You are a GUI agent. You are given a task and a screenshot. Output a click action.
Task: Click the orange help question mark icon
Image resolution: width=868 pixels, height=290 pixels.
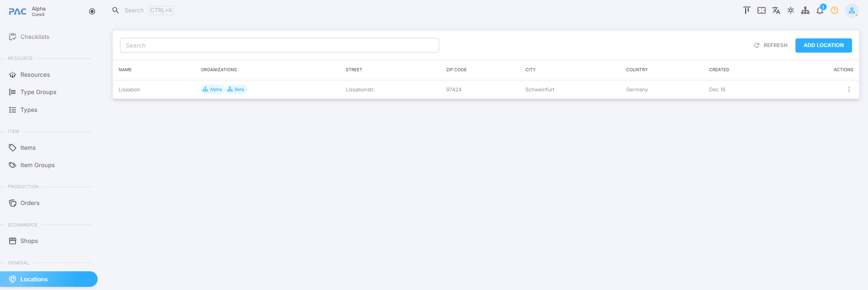pyautogui.click(x=834, y=11)
